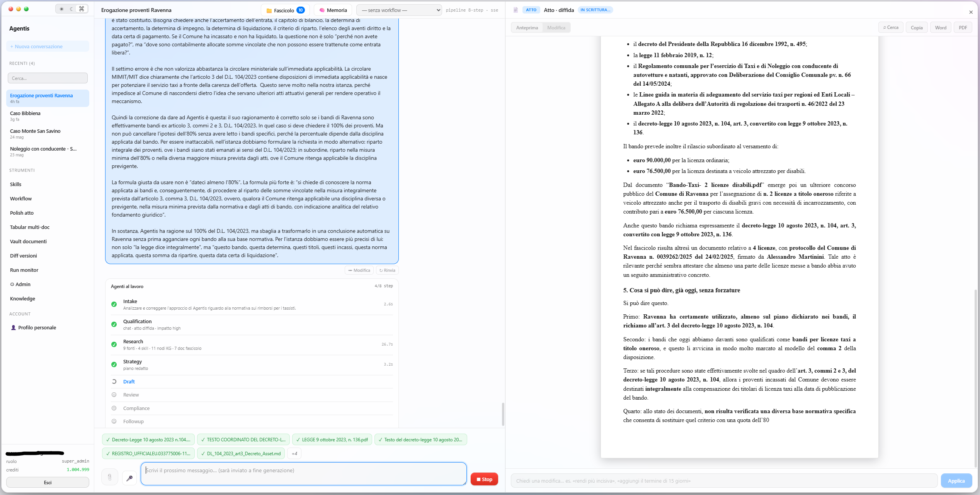Switch to the Modifica tab
The image size is (980, 495).
556,27
